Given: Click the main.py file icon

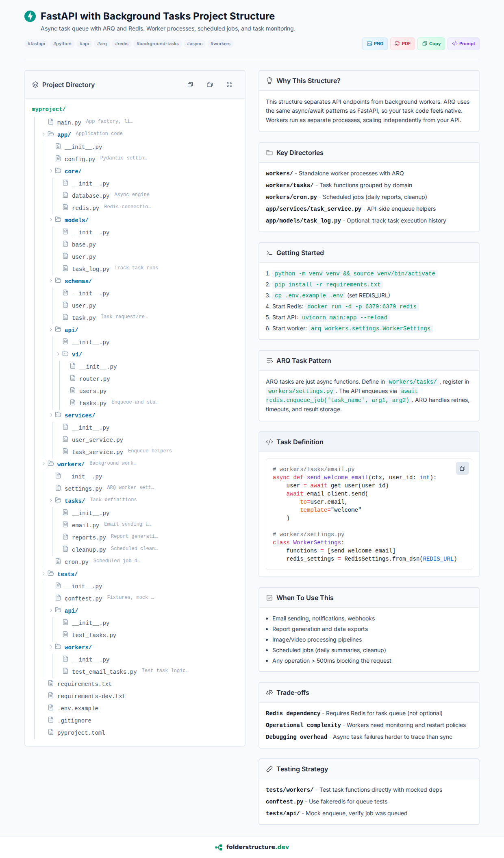Looking at the screenshot, I should coord(51,122).
